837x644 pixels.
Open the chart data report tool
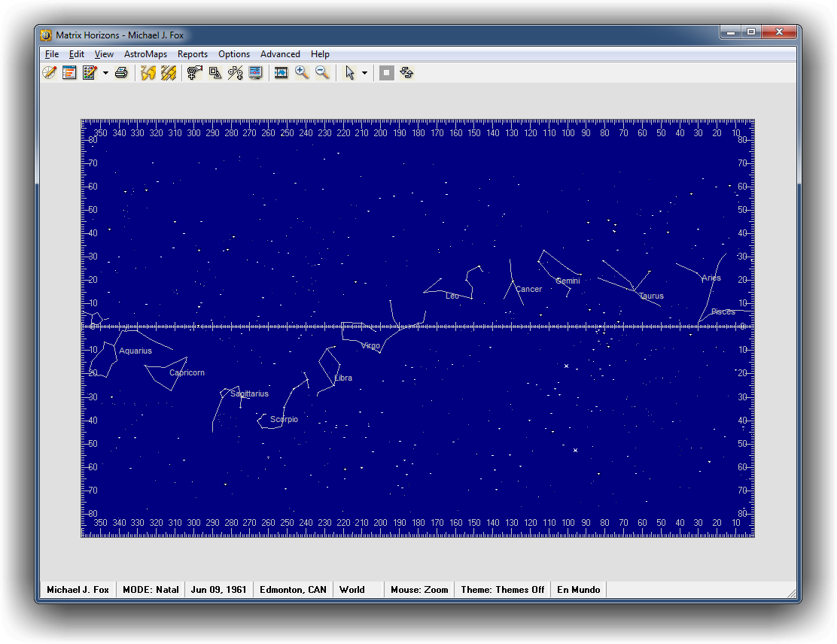(x=69, y=72)
